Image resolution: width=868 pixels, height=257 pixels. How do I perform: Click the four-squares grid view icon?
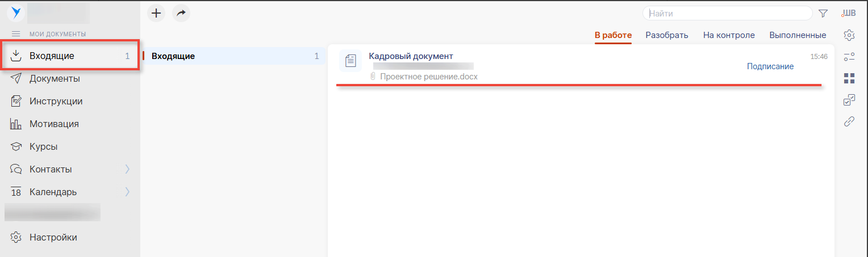coord(849,78)
